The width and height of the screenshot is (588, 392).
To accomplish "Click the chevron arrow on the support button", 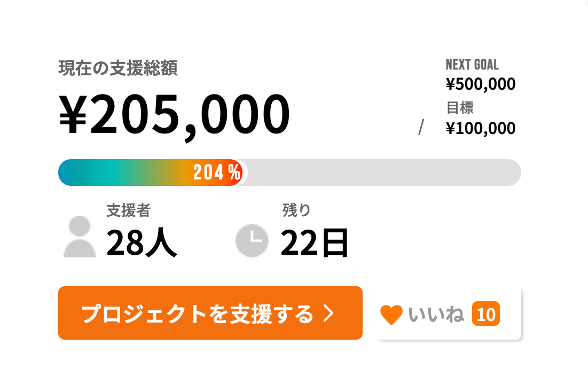I will tap(328, 313).
